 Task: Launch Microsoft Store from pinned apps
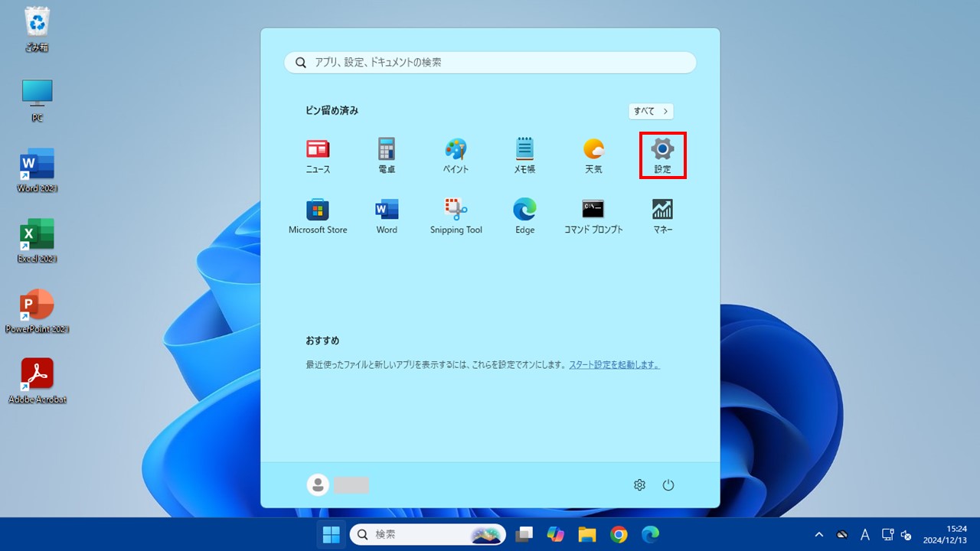tap(318, 217)
